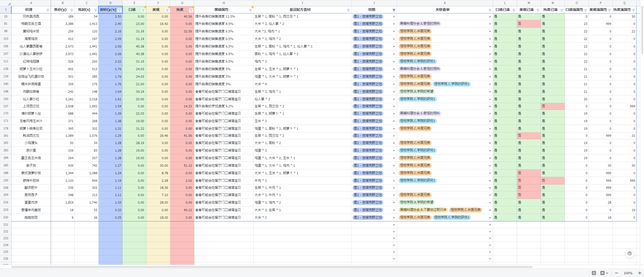This screenshot has width=644, height=277.
Task: Click the 100% zoom level
Action: pos(628,273)
